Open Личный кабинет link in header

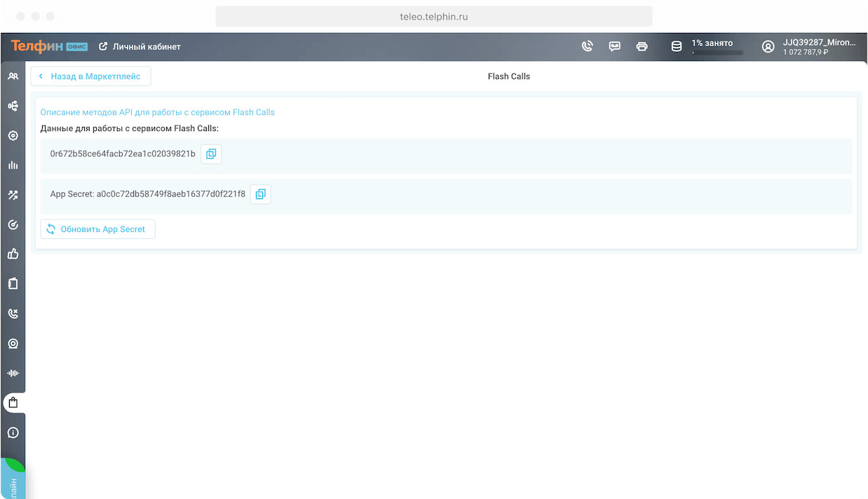click(x=140, y=46)
